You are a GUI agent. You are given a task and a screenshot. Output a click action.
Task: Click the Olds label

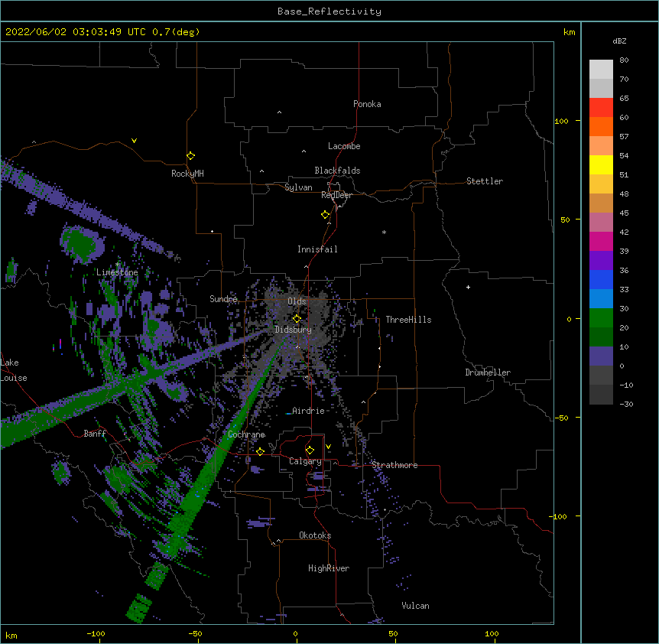(x=297, y=301)
